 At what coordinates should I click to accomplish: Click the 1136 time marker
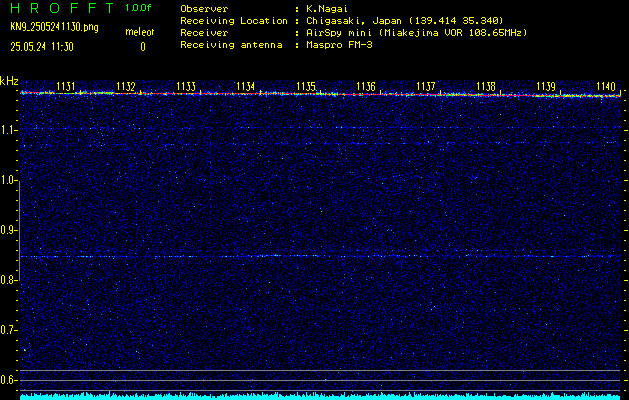[x=366, y=86]
